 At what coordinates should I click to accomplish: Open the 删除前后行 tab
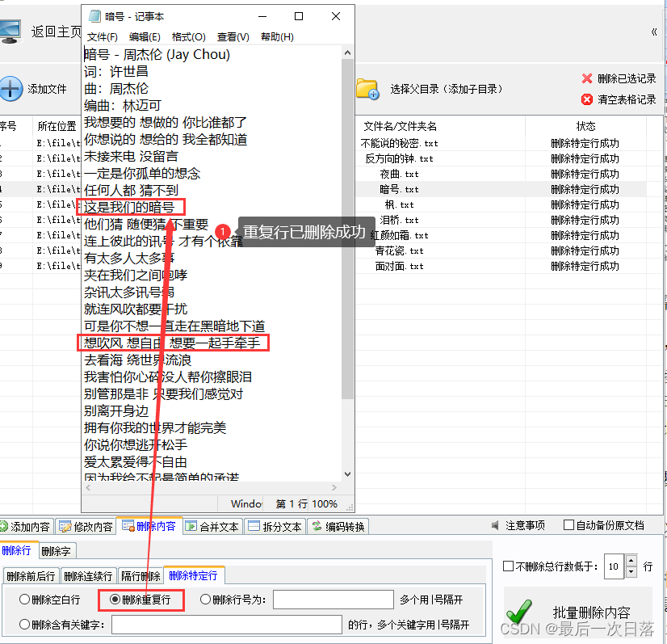pyautogui.click(x=31, y=576)
